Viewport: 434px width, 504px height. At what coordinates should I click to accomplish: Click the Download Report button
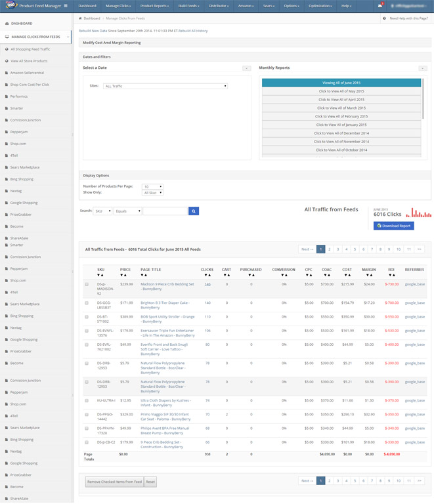click(394, 226)
